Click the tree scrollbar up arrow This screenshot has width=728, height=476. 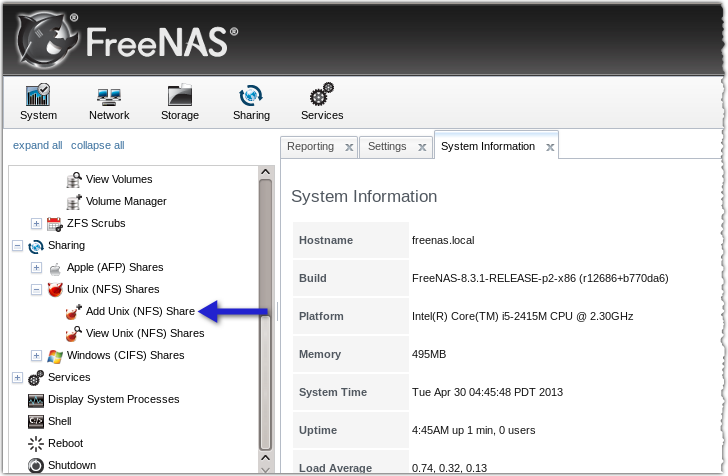point(266,172)
